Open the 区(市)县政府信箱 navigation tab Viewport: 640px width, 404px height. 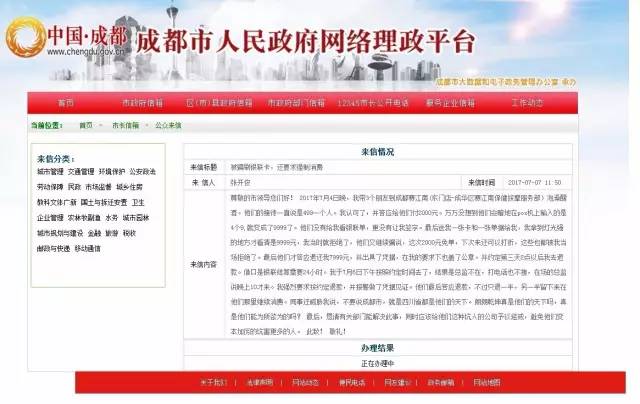click(x=219, y=103)
